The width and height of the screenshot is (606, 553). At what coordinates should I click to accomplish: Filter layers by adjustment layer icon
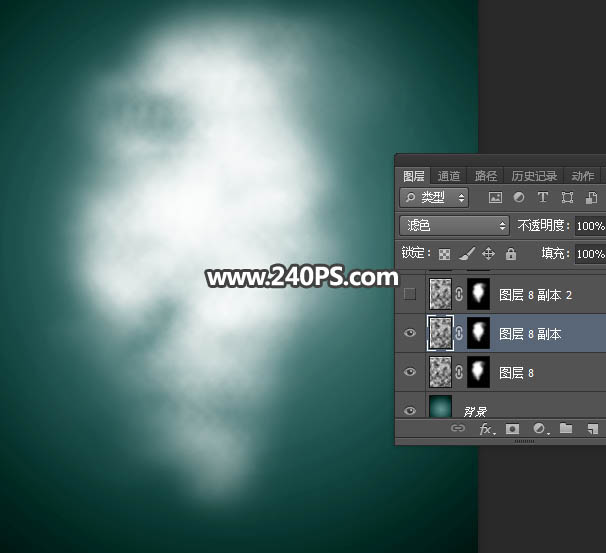(x=519, y=198)
